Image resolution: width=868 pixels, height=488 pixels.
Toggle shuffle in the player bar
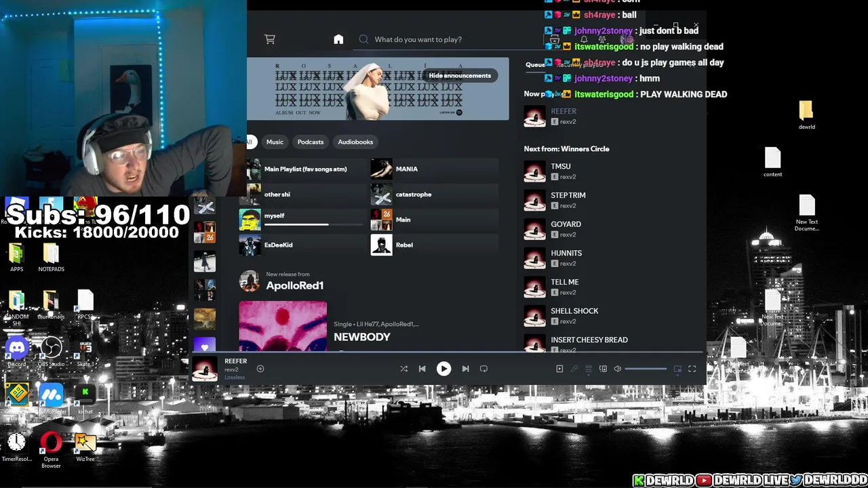[403, 369]
